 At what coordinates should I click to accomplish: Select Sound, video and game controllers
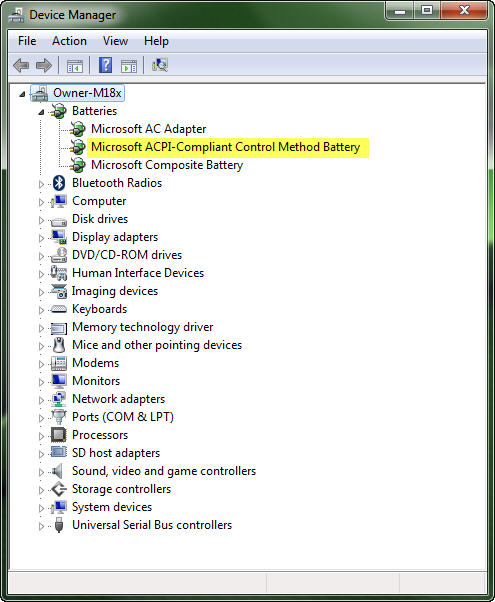tap(164, 471)
